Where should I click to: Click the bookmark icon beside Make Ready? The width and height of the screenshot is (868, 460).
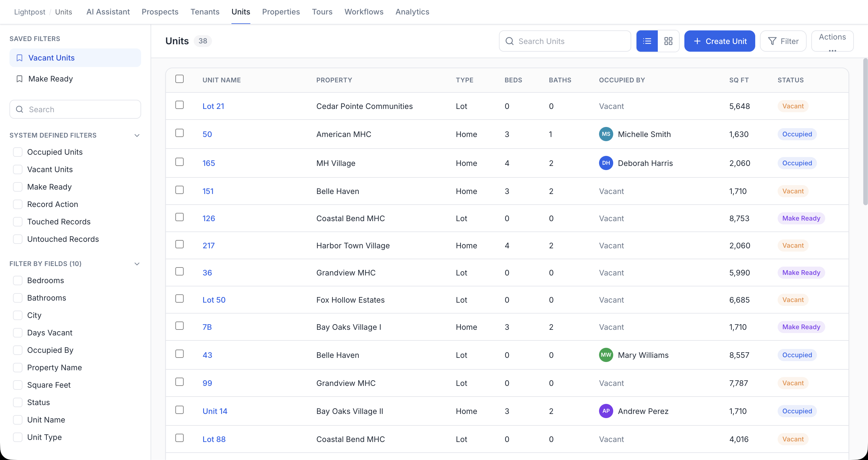[19, 79]
